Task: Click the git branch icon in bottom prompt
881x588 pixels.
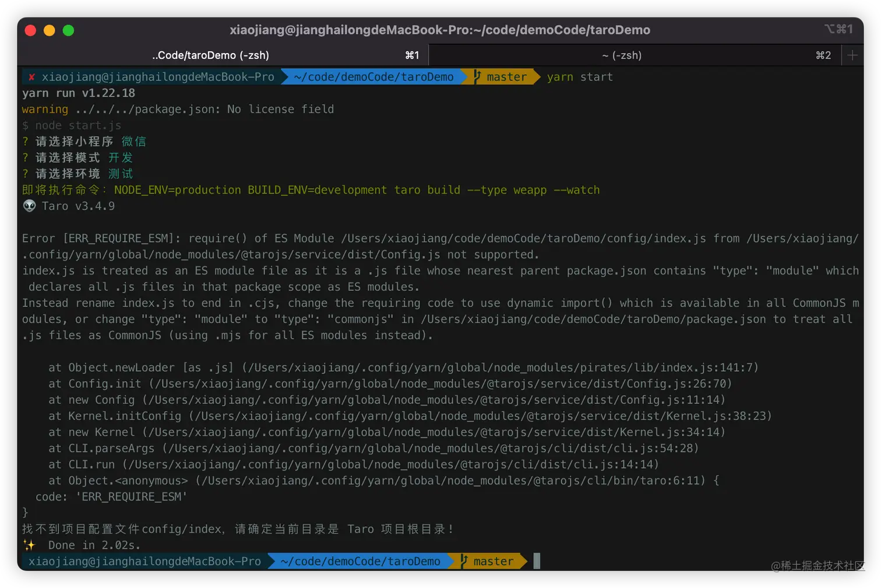Action: click(464, 561)
